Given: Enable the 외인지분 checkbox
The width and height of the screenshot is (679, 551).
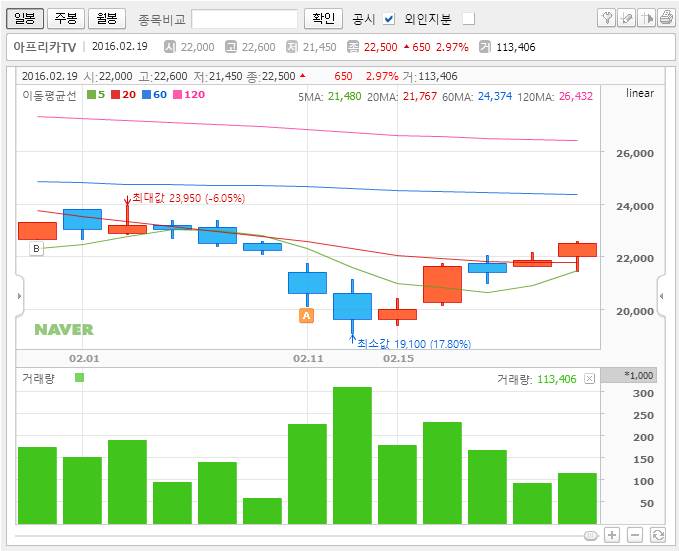Looking at the screenshot, I should pos(469,19).
